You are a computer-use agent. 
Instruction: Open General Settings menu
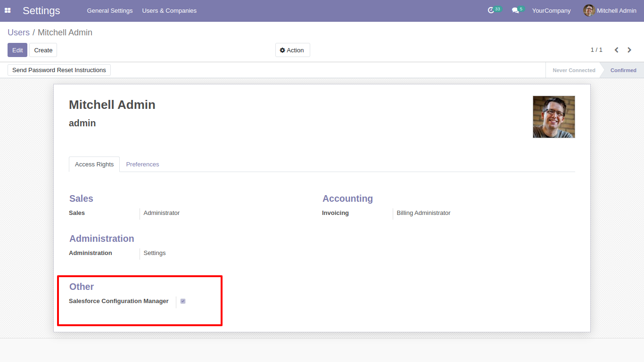coord(110,10)
